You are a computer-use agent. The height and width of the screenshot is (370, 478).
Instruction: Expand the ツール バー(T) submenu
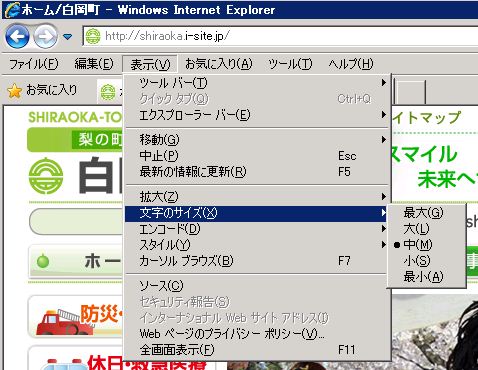coord(257,83)
